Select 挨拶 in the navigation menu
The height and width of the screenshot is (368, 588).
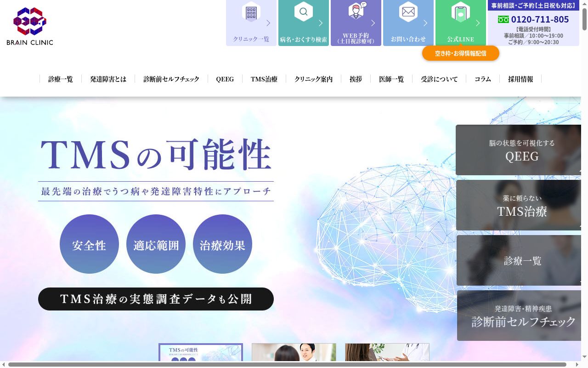click(356, 79)
